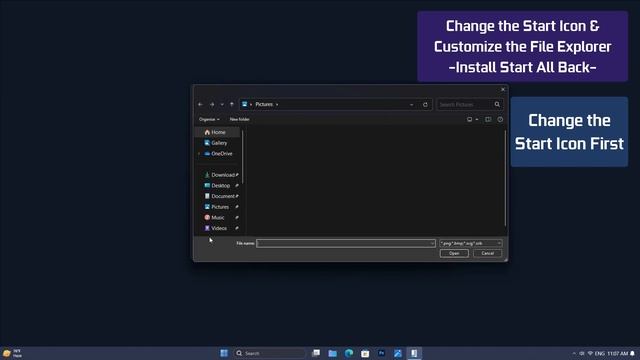The height and width of the screenshot is (360, 640).
Task: Open the recent locations dropdown arrow
Action: (x=222, y=104)
